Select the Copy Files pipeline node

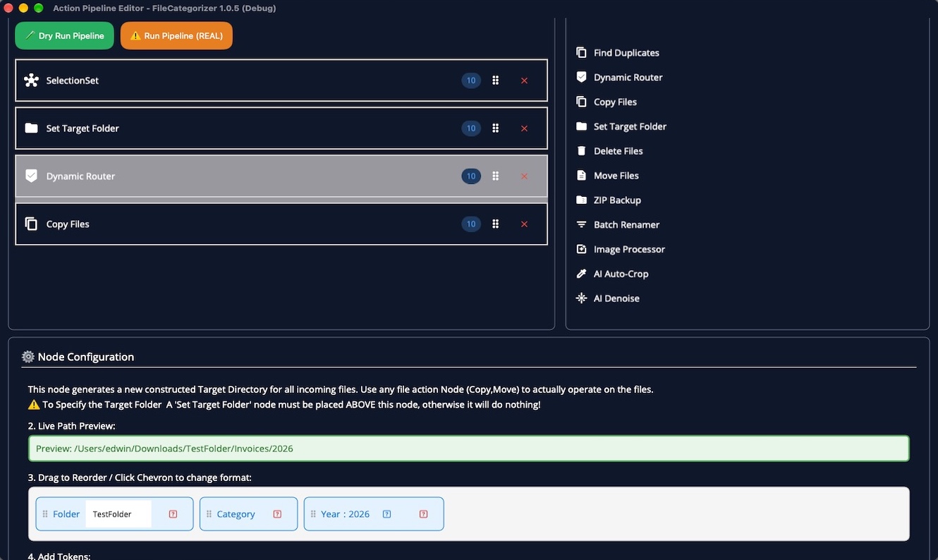[x=281, y=224]
